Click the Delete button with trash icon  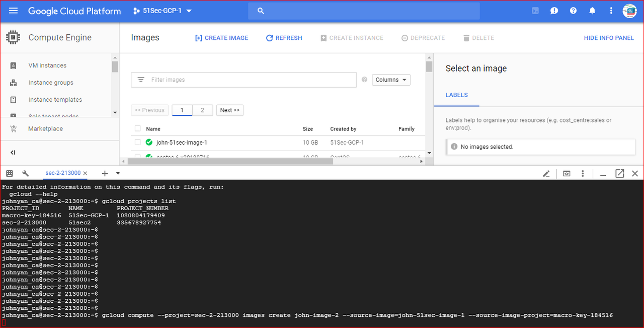pyautogui.click(x=478, y=38)
